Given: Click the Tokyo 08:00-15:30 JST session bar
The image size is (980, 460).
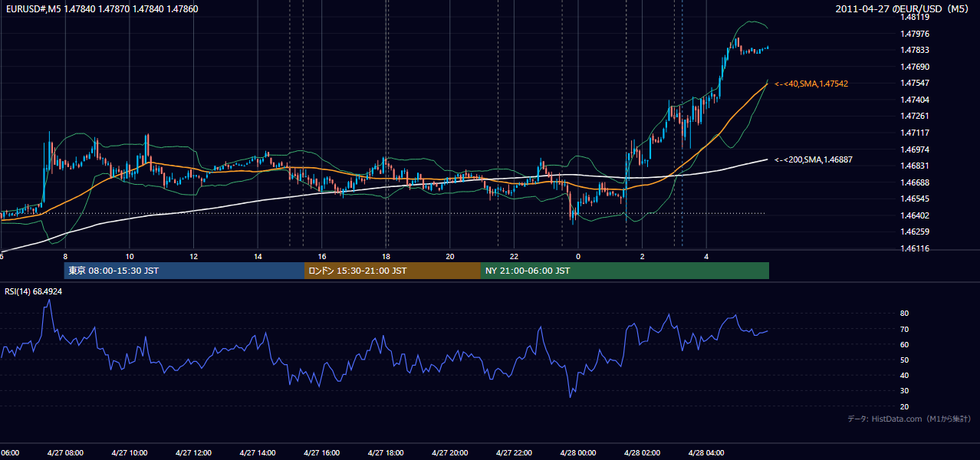Looking at the screenshot, I should pos(184,271).
